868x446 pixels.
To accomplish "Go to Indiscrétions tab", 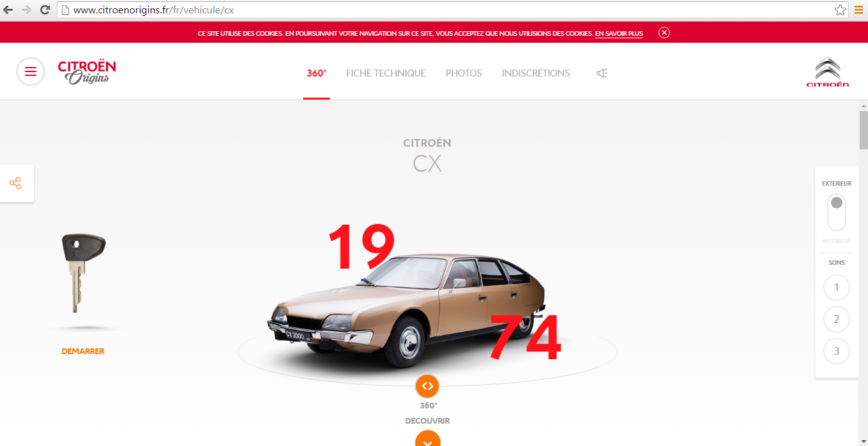I will 536,73.
